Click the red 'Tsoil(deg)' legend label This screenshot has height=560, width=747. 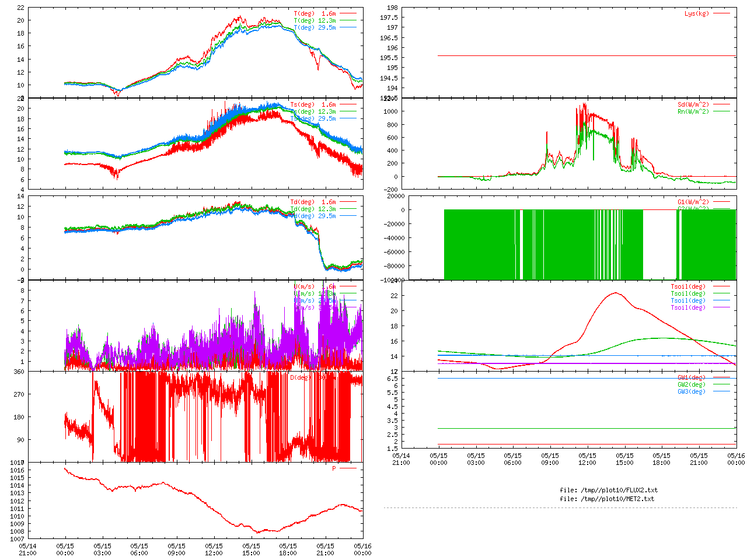tap(688, 286)
